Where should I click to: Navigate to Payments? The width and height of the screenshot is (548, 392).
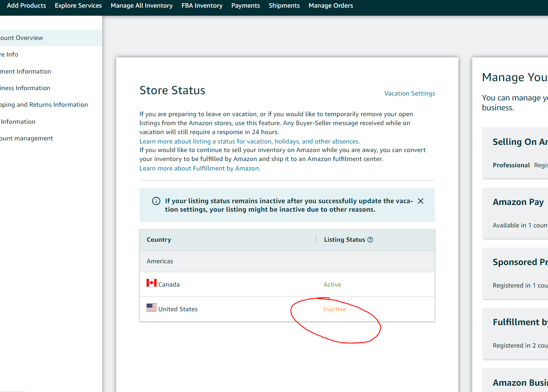246,5
